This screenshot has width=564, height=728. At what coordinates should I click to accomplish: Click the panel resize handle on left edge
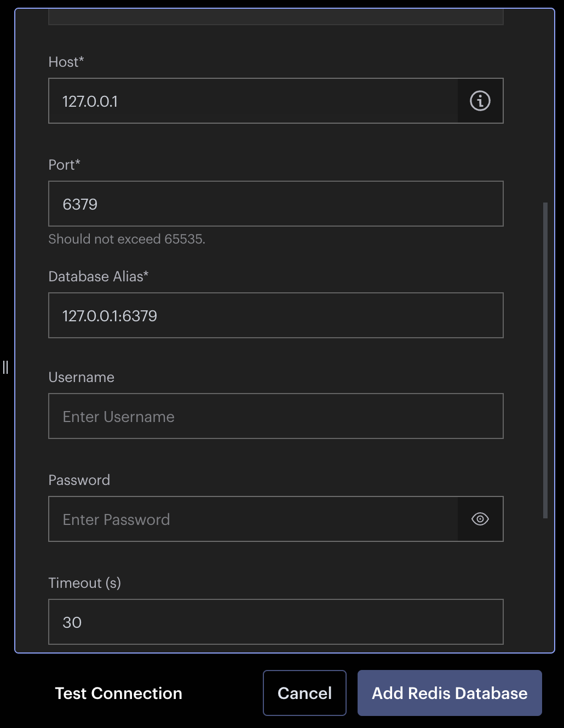tap(5, 367)
